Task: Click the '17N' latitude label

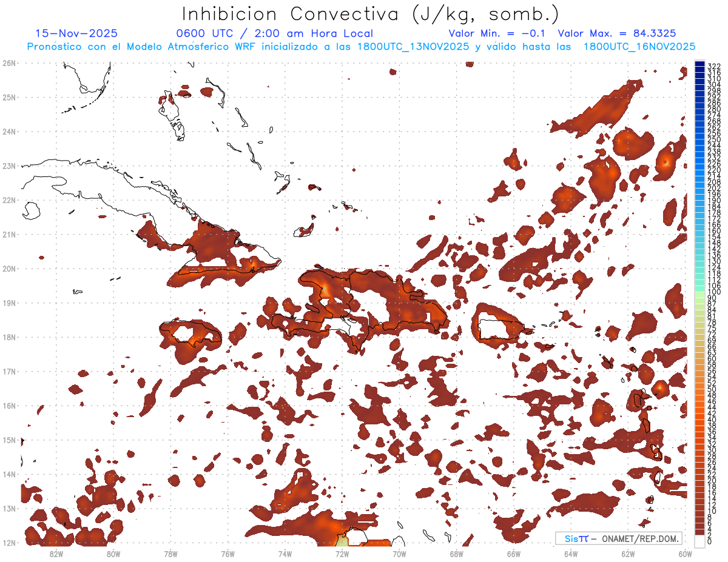Action: 9,371
